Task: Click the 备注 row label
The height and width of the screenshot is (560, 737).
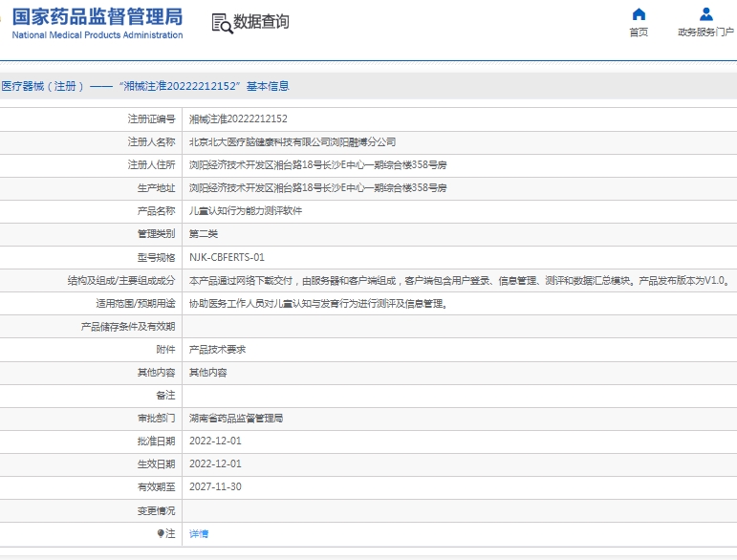Action: tap(165, 396)
